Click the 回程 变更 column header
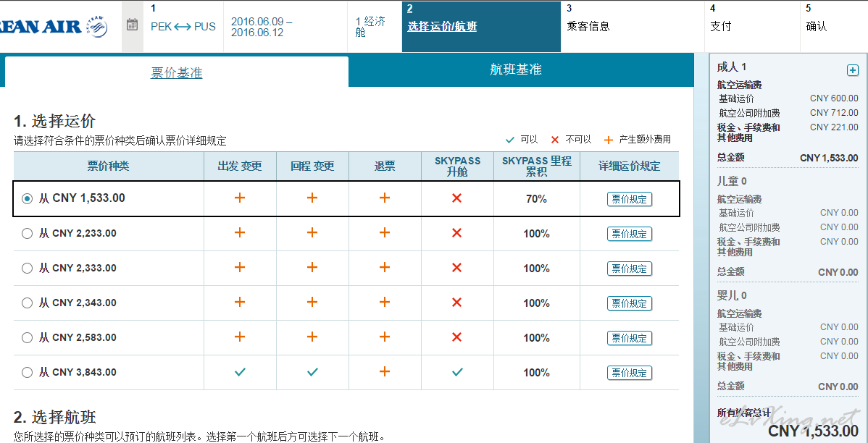The height and width of the screenshot is (443, 868). pyautogui.click(x=312, y=166)
